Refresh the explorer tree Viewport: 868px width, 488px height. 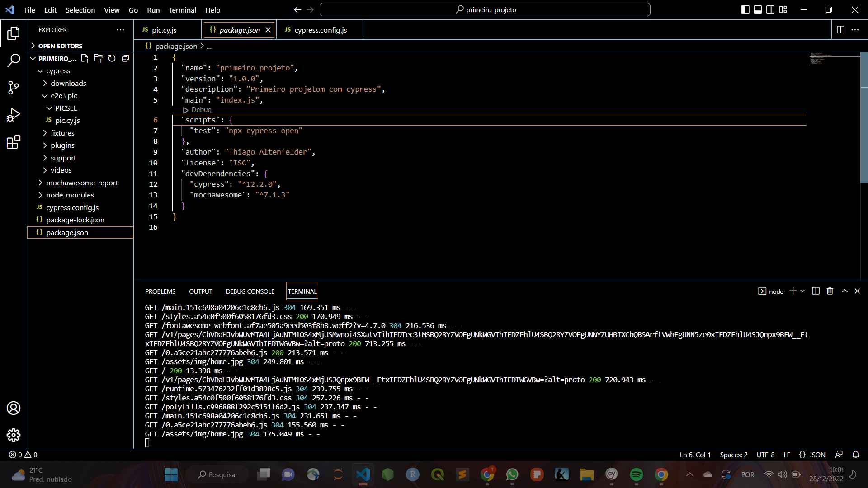pos(112,58)
